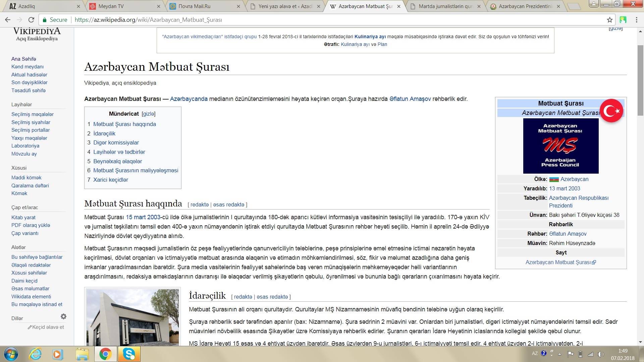The width and height of the screenshot is (644, 362).
Task: Click the browser reload icon
Action: 31,20
